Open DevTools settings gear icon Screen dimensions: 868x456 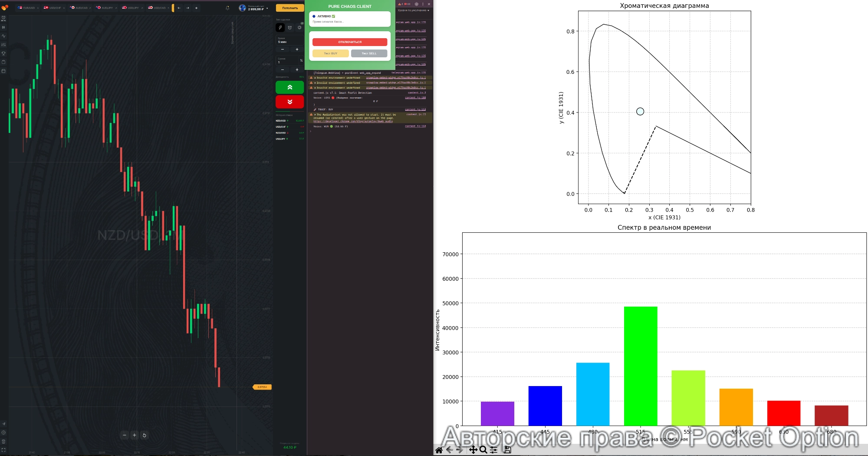coord(416,4)
